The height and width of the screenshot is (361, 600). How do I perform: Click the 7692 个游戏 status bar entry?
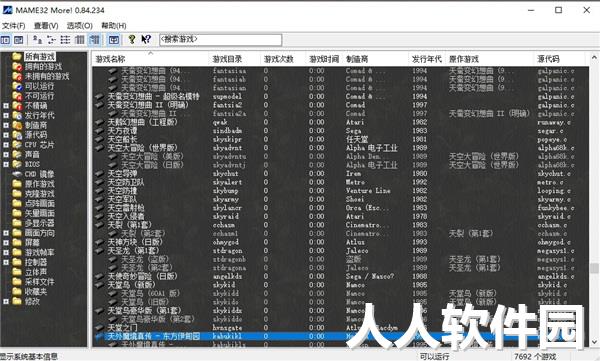[x=535, y=356]
